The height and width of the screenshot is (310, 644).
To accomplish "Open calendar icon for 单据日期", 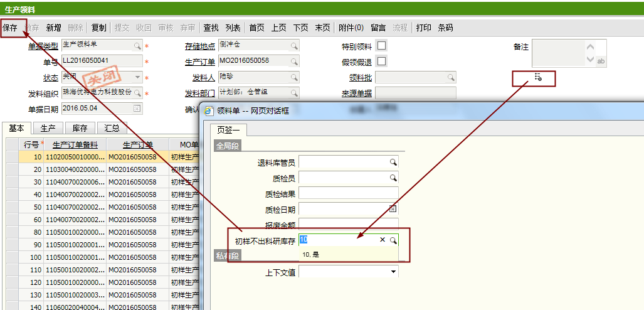I will 137,109.
